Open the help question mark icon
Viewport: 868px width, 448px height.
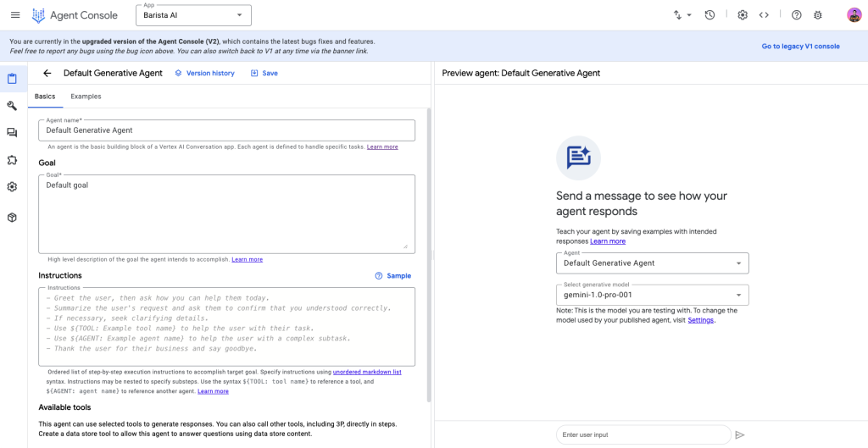pyautogui.click(x=796, y=15)
